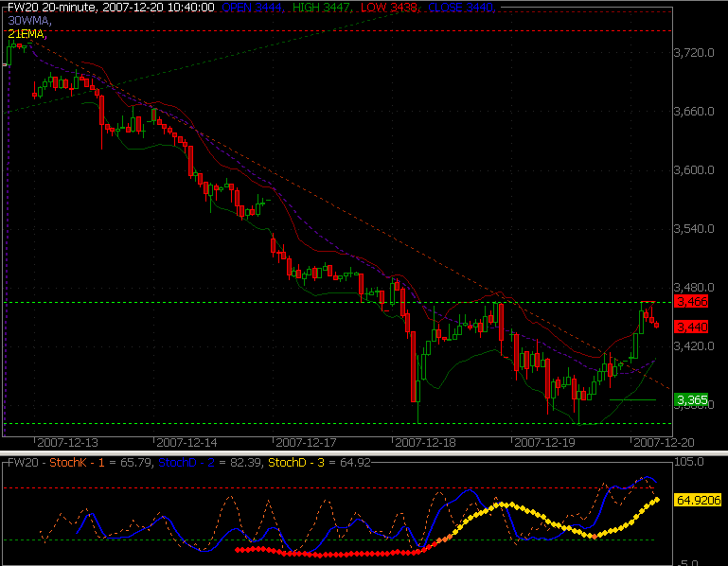Click the 2007-12-18 date marker

tap(425, 442)
